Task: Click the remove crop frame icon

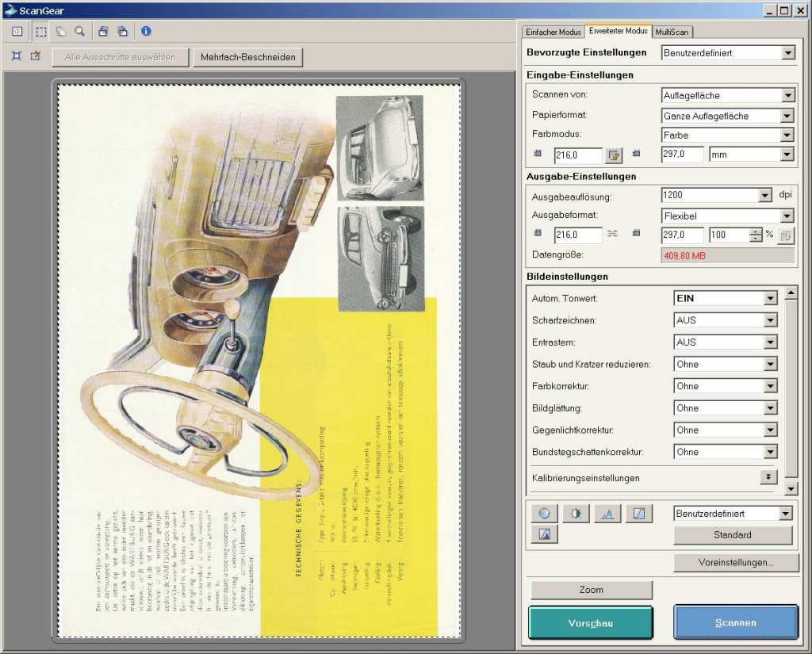Action: coord(35,55)
